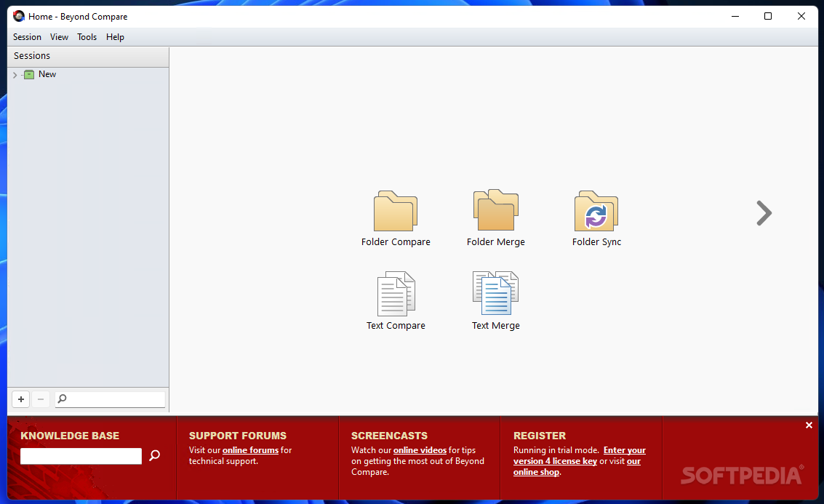
Task: Minimize the Beyond Compare window
Action: pos(735,16)
